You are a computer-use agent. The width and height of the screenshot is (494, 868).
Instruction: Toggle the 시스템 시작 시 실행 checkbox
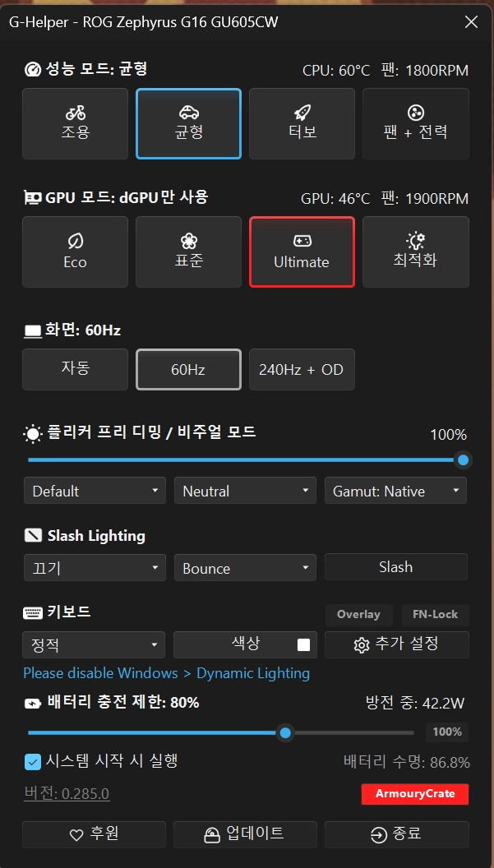coord(33,762)
